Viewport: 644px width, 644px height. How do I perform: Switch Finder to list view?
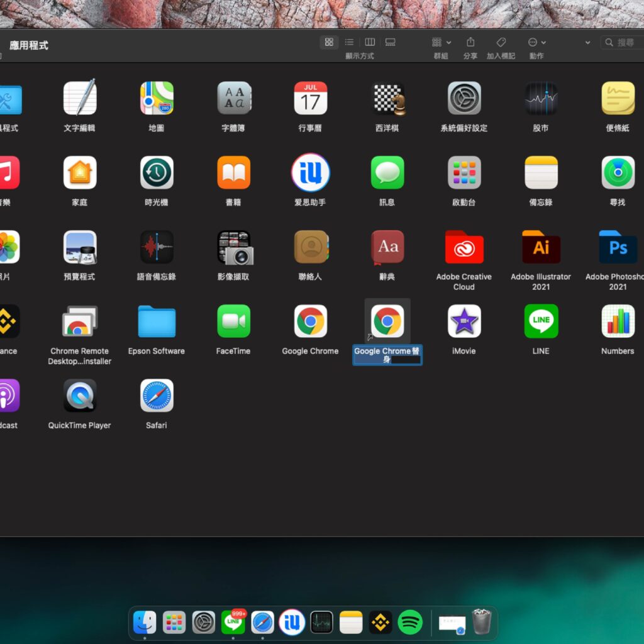tap(349, 42)
